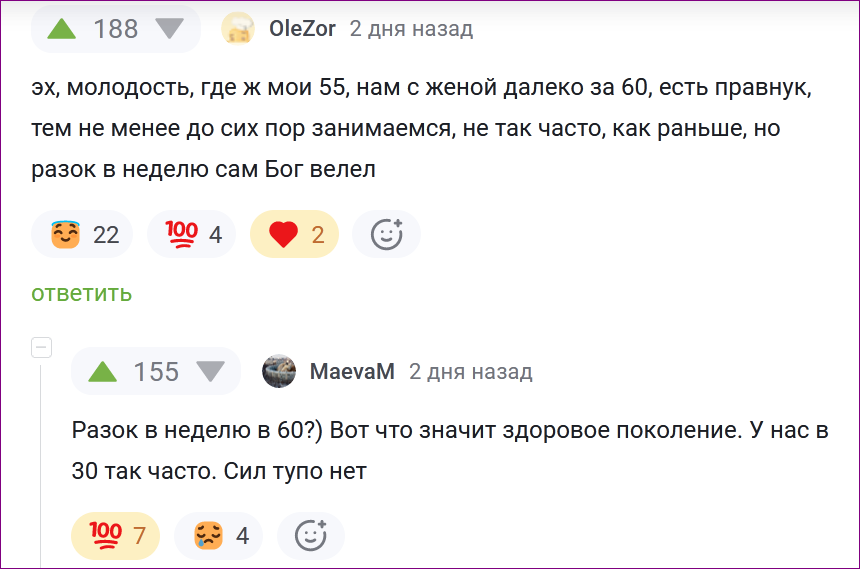Upvote MaevaM's reply
This screenshot has width=860, height=569.
(x=102, y=372)
